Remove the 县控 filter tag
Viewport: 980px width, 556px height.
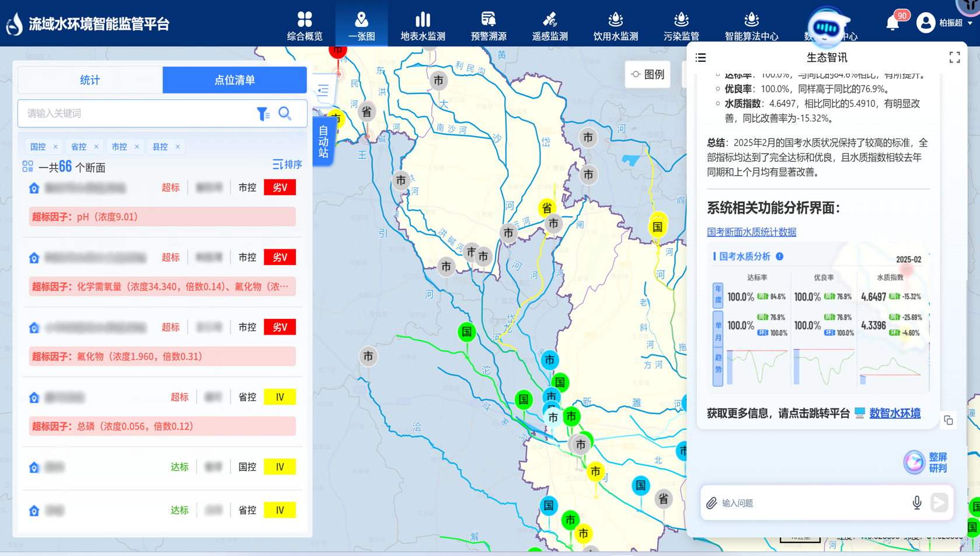pyautogui.click(x=177, y=147)
